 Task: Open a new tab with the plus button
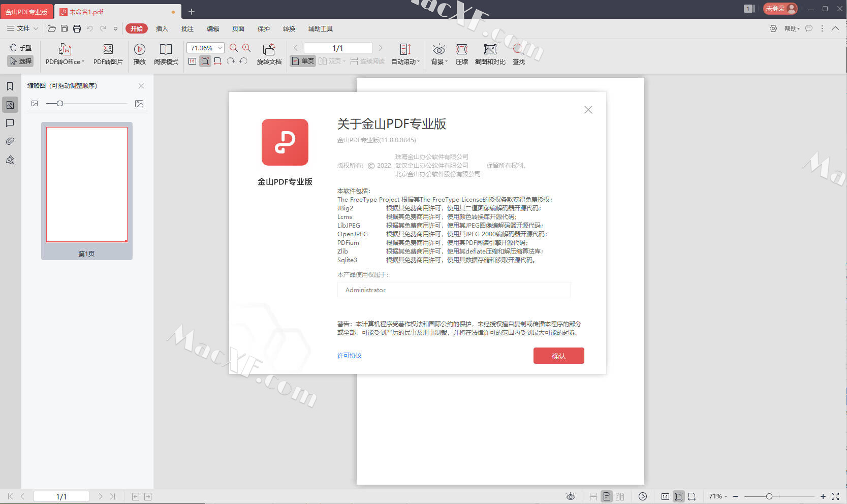[192, 11]
